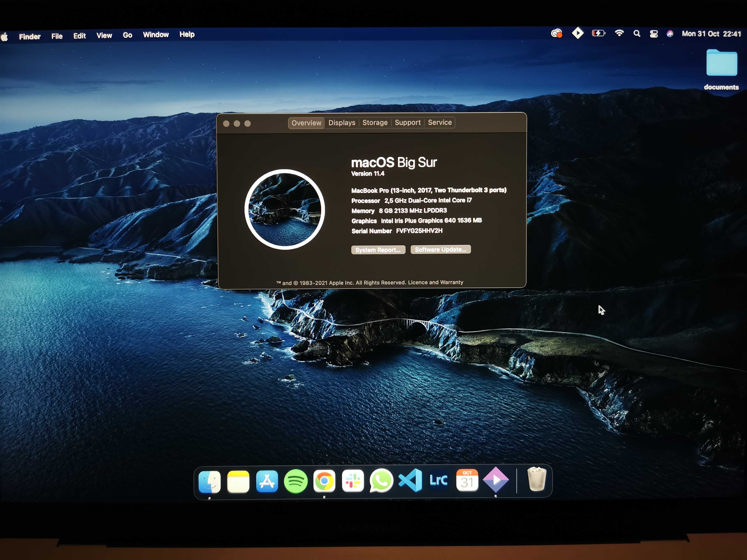
Task: Open the Go menu
Action: pyautogui.click(x=127, y=35)
